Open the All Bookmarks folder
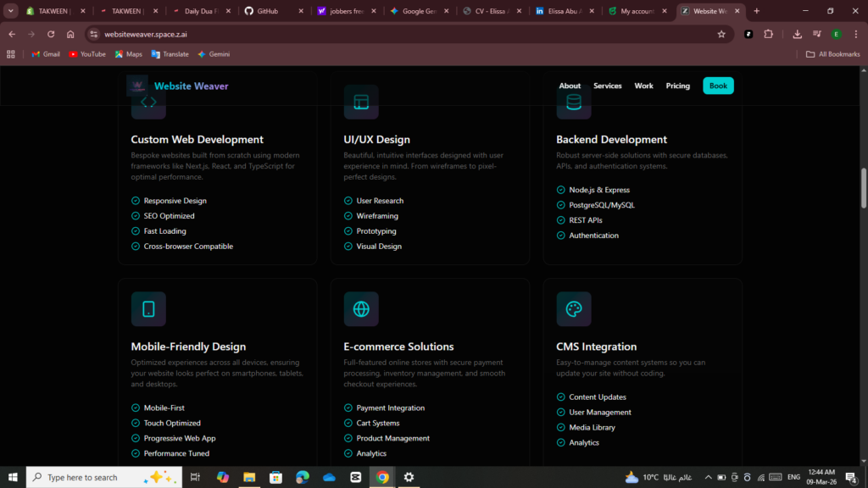Viewport: 868px width, 488px height. pos(832,54)
